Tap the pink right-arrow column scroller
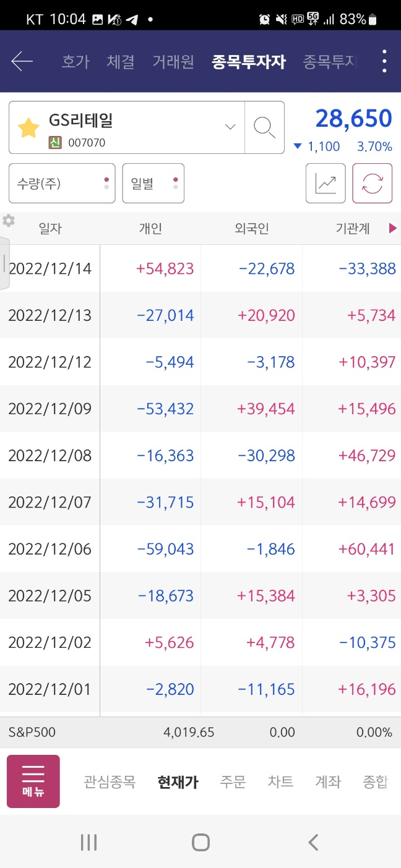This screenshot has height=868, width=401. point(392,229)
